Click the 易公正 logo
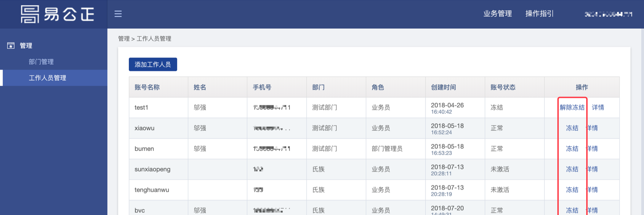The height and width of the screenshot is (215, 644). click(58, 14)
